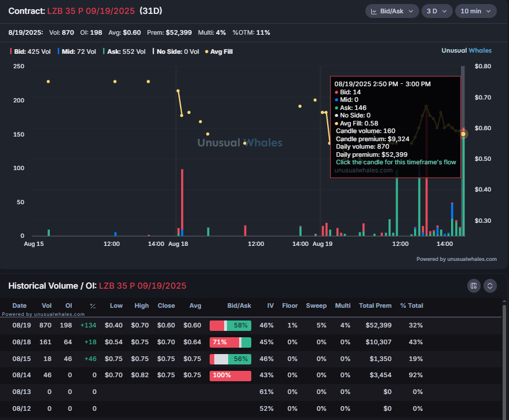Click the Prem: $52,399 summary value
The width and height of the screenshot is (509, 420).
pos(169,32)
